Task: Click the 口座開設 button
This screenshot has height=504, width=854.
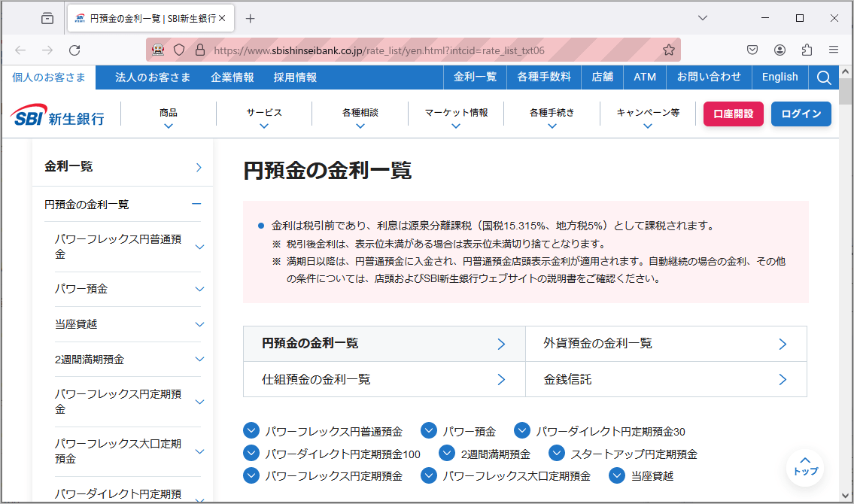Action: click(x=733, y=114)
